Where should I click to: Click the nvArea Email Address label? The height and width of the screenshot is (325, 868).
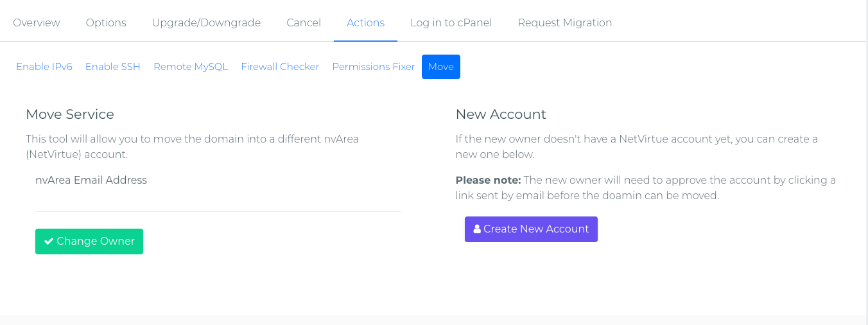pyautogui.click(x=91, y=180)
